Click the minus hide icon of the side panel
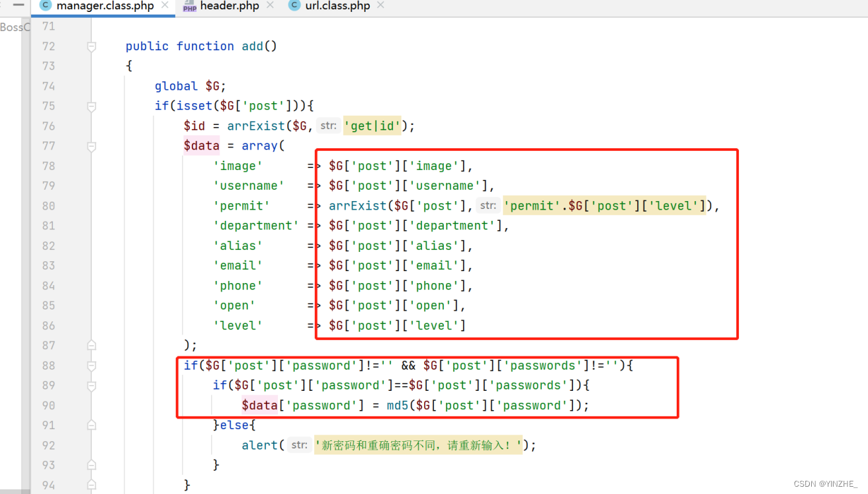This screenshot has height=494, width=868. (x=19, y=5)
